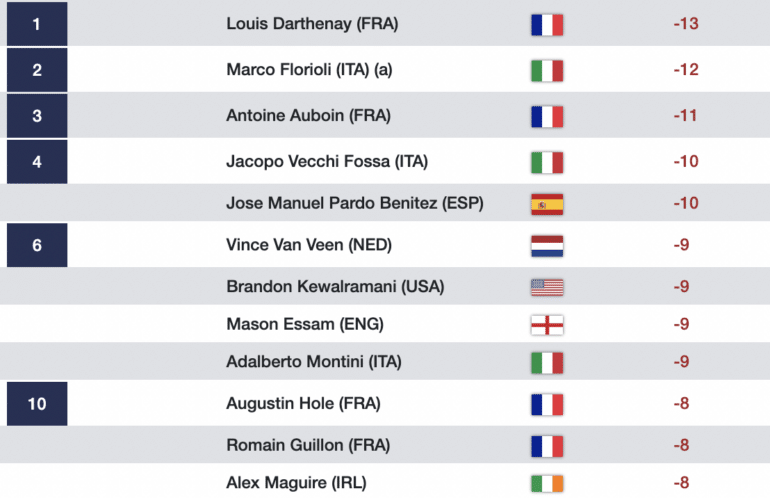Click position badge number 3
770x498 pixels.
[x=37, y=115]
